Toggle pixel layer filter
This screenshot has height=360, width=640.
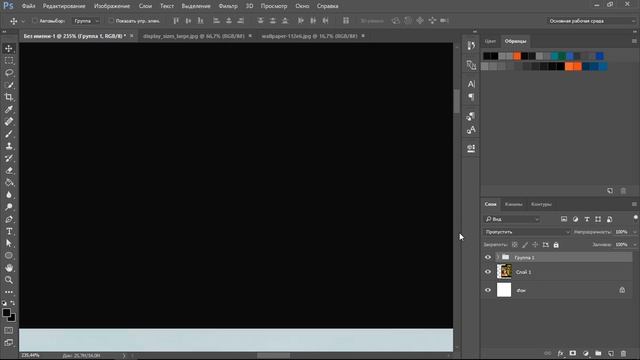coord(564,219)
